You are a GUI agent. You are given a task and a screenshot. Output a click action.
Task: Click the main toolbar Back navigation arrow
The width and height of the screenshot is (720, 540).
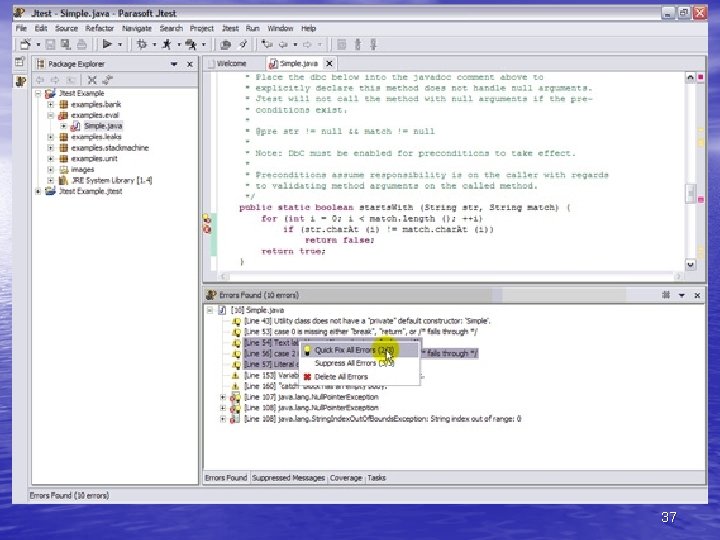tap(284, 45)
